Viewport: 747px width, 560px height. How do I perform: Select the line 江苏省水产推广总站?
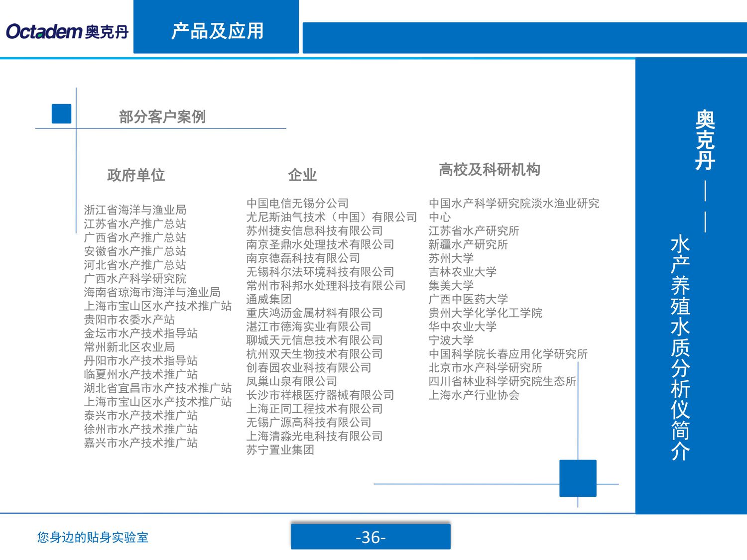pyautogui.click(x=135, y=224)
